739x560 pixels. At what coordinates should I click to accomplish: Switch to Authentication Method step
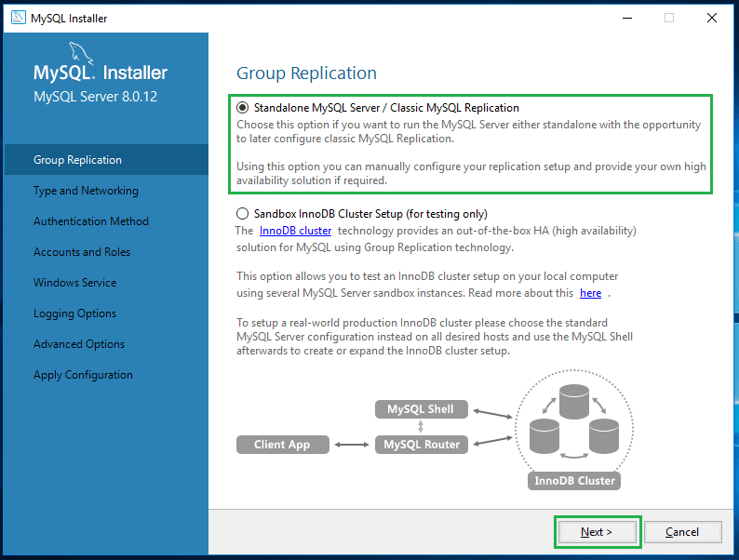tap(91, 221)
